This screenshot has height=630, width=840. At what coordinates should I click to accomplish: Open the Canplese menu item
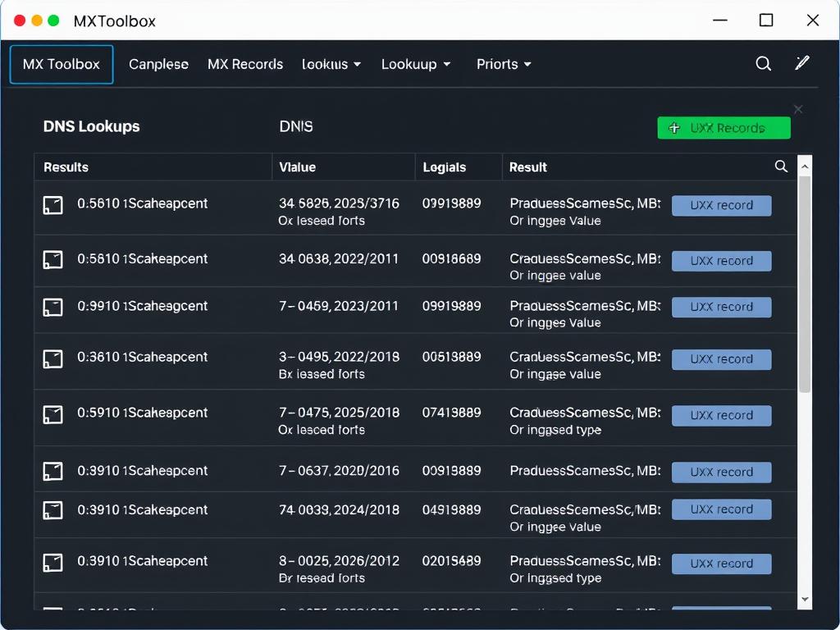(x=158, y=64)
